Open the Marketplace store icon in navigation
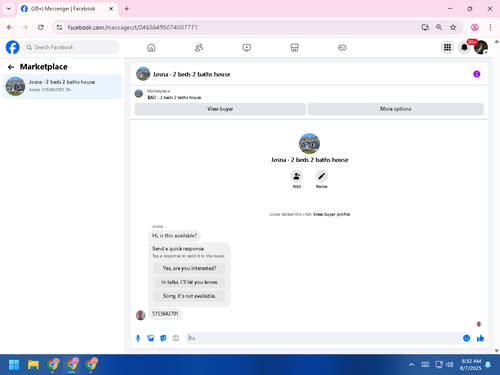Viewport: 500px width, 375px height. click(x=294, y=48)
